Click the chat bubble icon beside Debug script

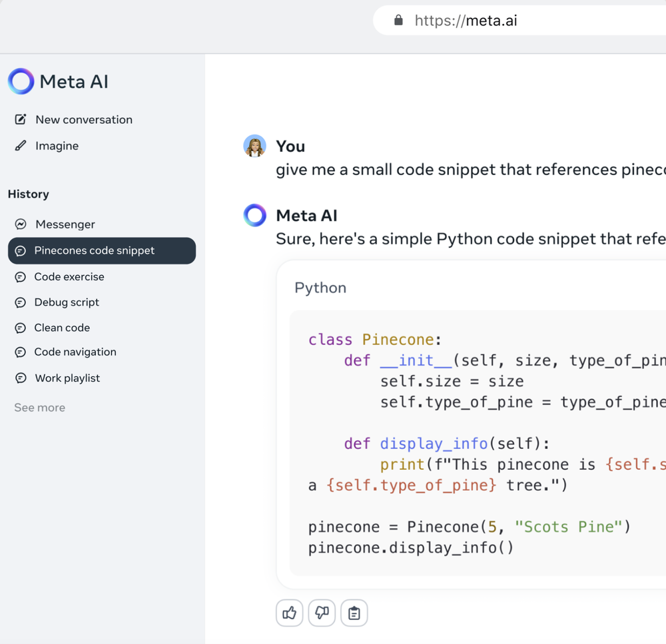(21, 302)
